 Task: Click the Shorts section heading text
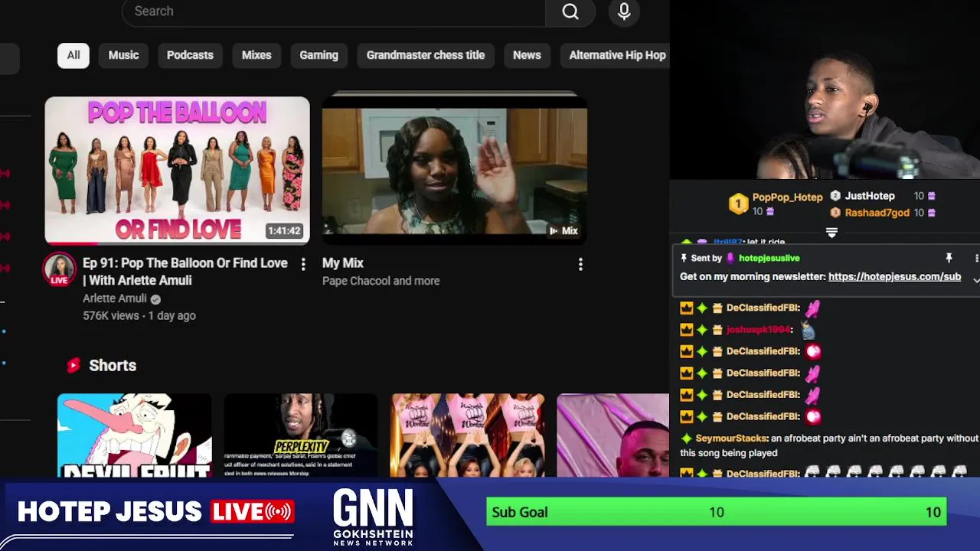pos(113,366)
